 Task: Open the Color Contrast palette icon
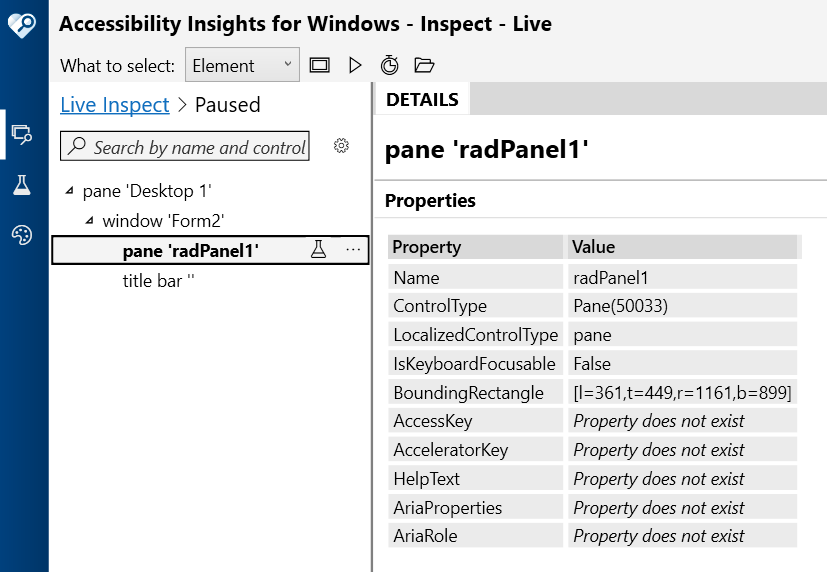pos(21,235)
